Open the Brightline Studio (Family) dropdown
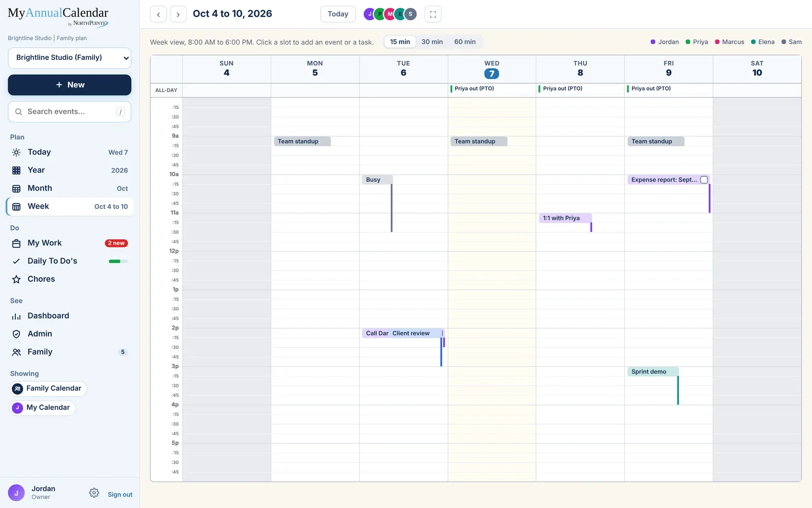This screenshot has width=812, height=508. tap(70, 58)
